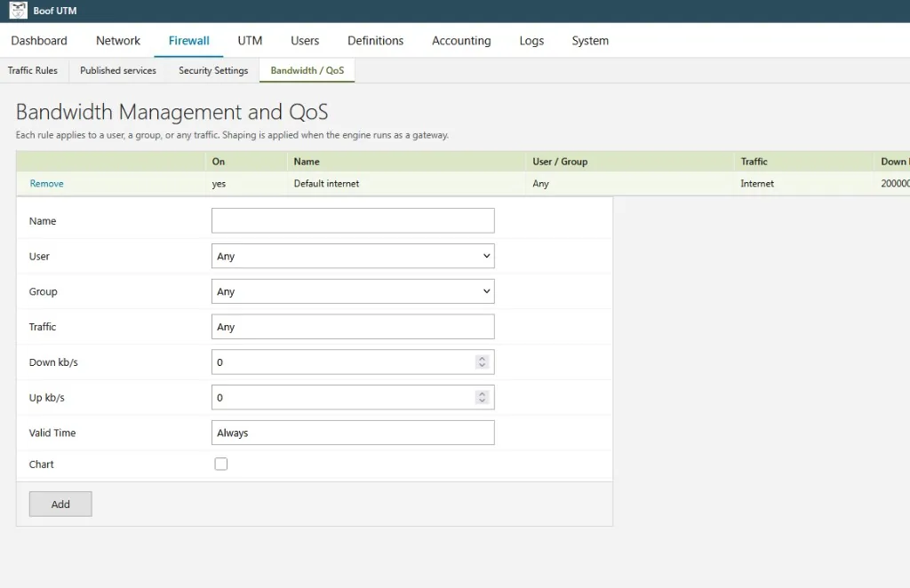Open the System menu
The width and height of the screenshot is (910, 588).
point(590,41)
